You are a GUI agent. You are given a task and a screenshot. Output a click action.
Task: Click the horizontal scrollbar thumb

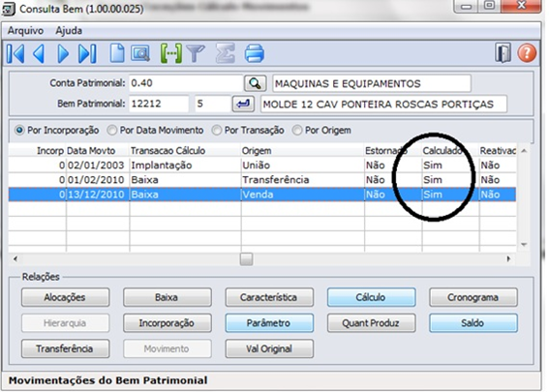click(246, 259)
